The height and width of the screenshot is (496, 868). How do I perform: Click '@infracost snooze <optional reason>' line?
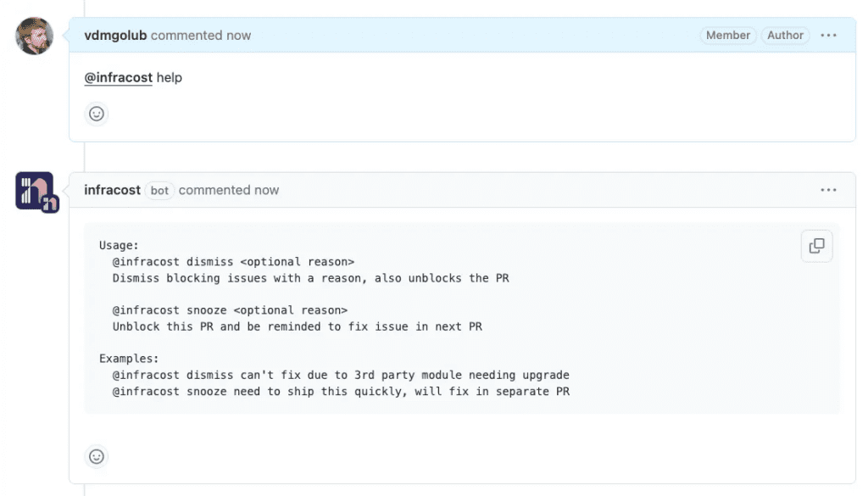[x=230, y=310]
